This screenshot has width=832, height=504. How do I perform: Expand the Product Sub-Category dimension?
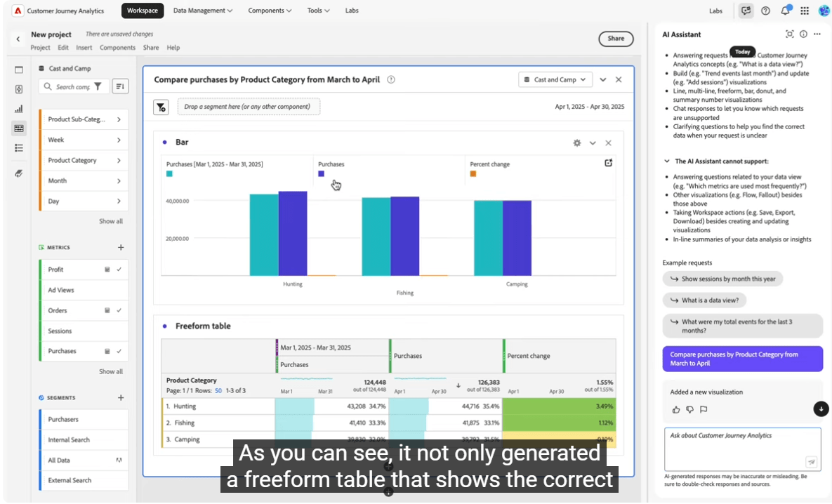click(x=119, y=119)
